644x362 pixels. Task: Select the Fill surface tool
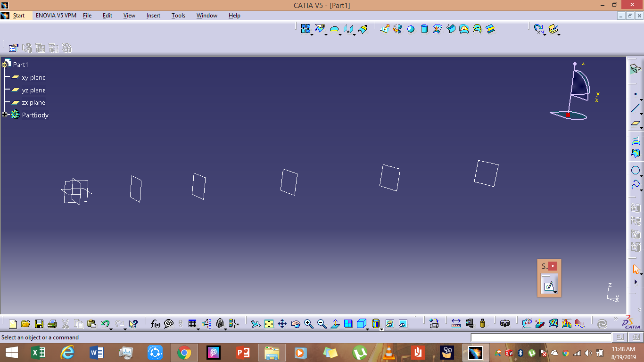tap(464, 29)
